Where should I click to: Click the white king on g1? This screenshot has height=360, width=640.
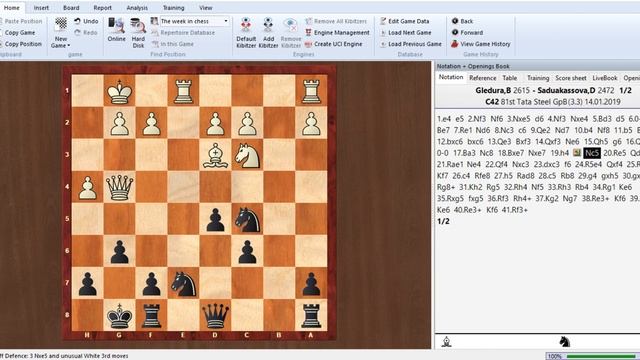119,91
